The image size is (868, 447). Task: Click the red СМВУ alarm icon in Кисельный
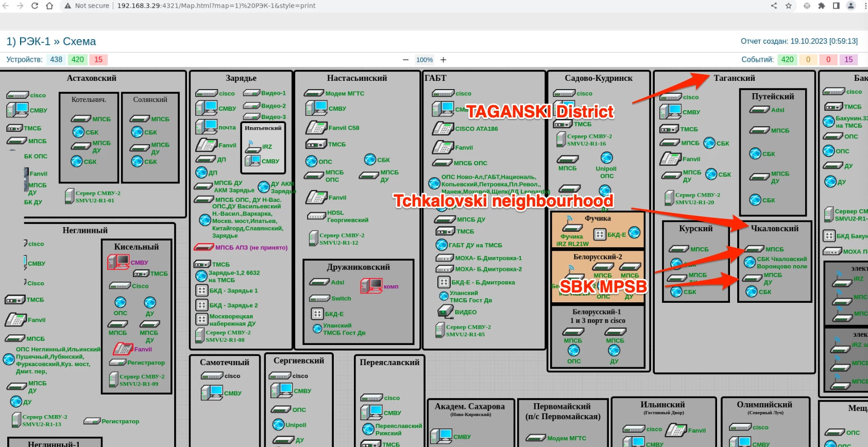point(118,262)
